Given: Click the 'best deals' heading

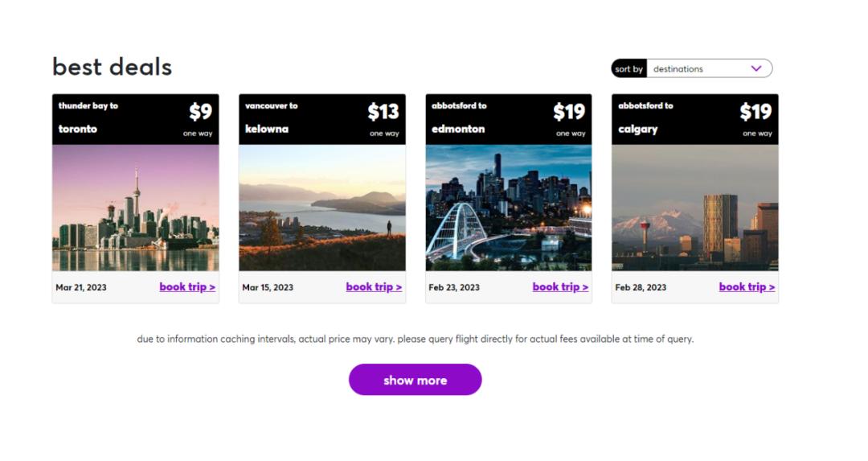Looking at the screenshot, I should (x=112, y=67).
